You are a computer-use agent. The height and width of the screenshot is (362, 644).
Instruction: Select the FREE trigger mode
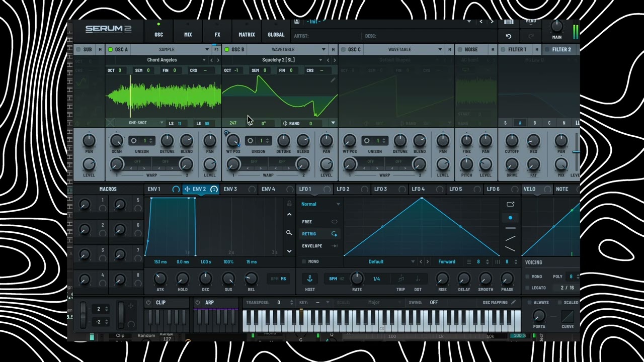(319, 222)
